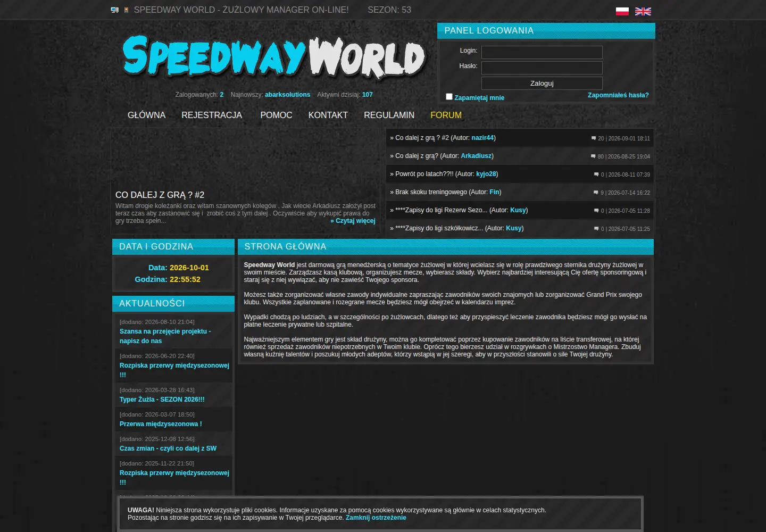
Task: Open the Czytaj więcej link
Action: (x=353, y=221)
